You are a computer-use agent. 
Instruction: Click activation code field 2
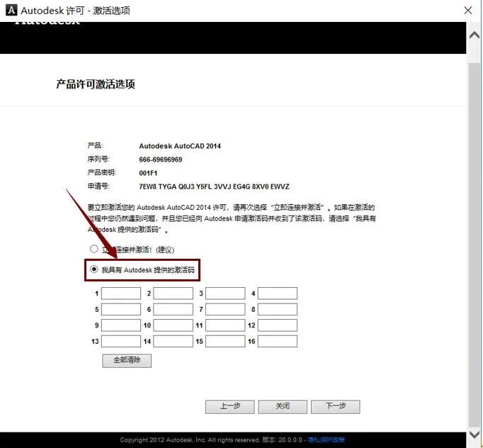pos(173,293)
